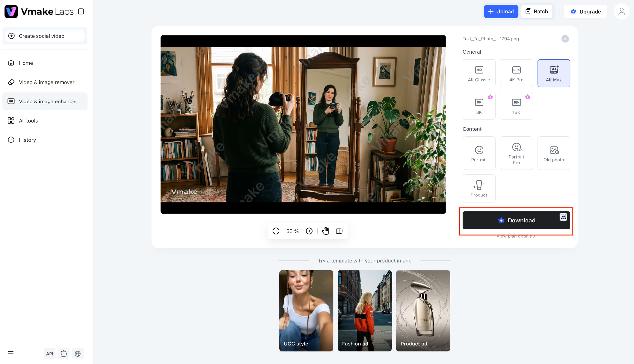Click the extension puzzle icon
Viewport: 634px width, 364px height.
pyautogui.click(x=64, y=354)
